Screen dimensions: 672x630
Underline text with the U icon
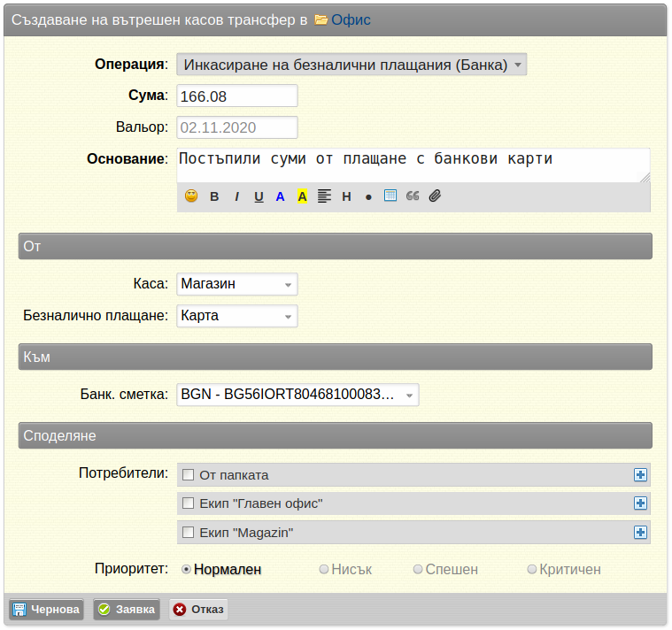click(259, 196)
